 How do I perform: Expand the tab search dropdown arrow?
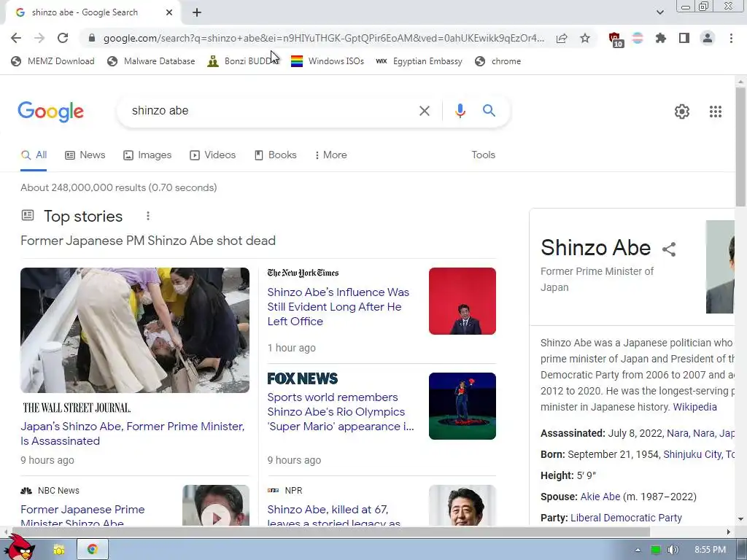pos(659,12)
